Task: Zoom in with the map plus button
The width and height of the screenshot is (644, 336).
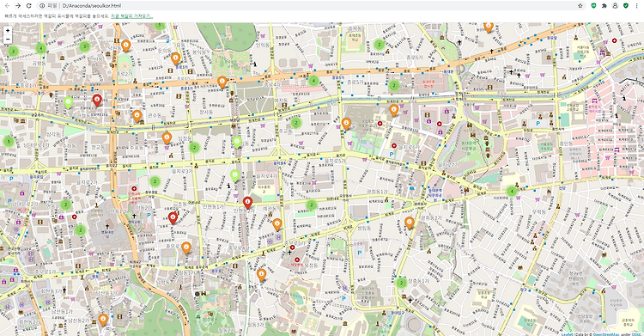Action: 8,30
